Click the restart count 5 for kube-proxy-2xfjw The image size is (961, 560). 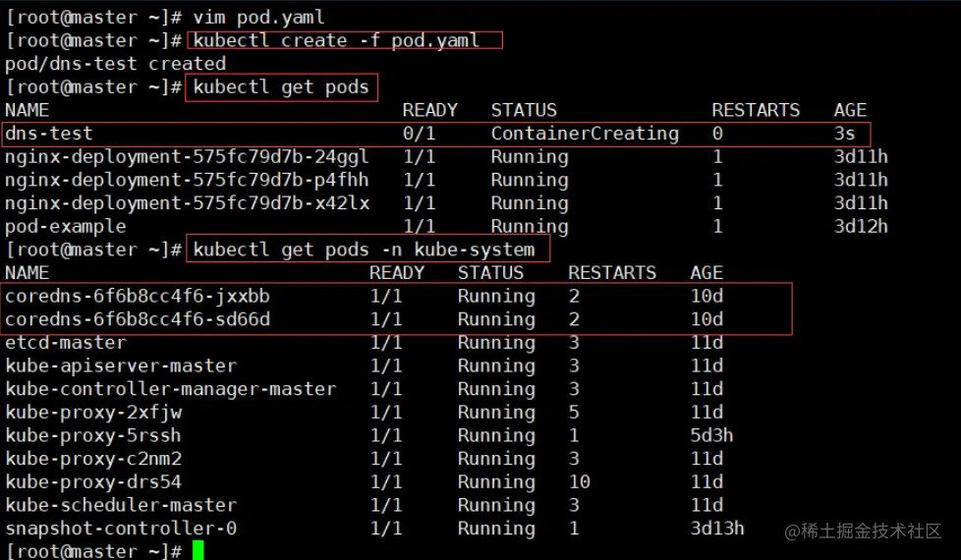pyautogui.click(x=574, y=413)
